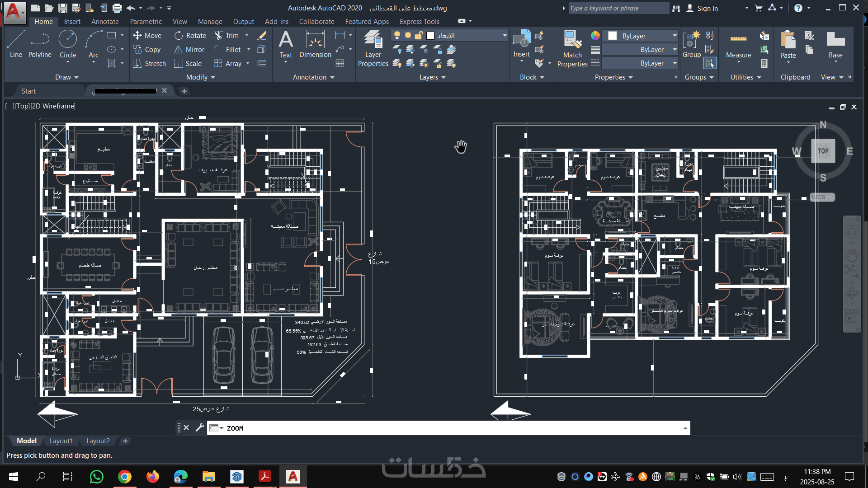Image resolution: width=868 pixels, height=488 pixels.
Task: Activate the Trim tool
Action: coord(226,36)
